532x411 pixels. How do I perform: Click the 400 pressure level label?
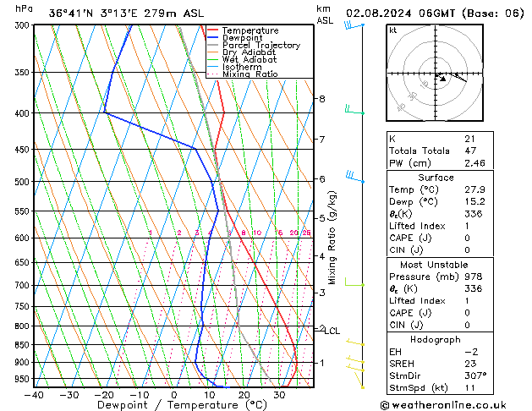click(24, 113)
